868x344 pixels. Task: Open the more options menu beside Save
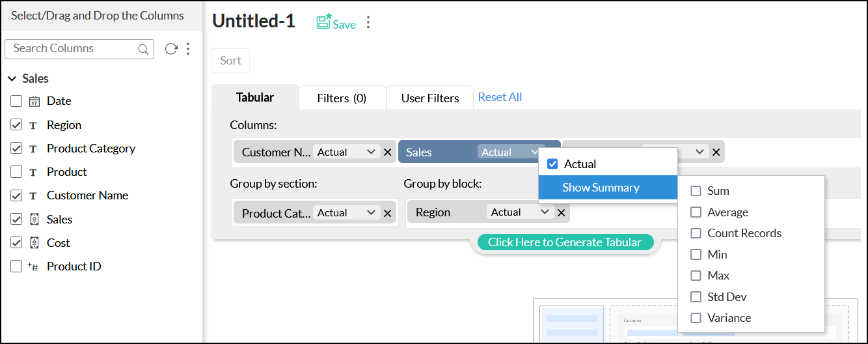point(368,23)
